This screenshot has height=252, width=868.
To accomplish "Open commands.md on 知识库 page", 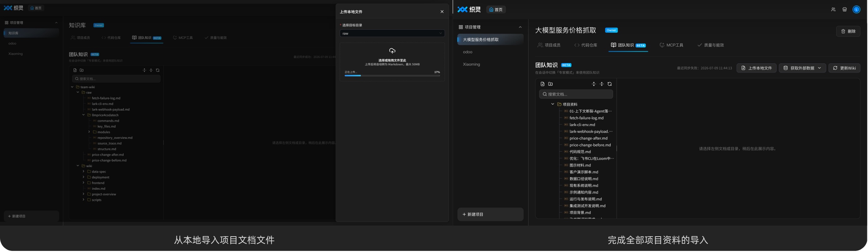I will coord(108,121).
